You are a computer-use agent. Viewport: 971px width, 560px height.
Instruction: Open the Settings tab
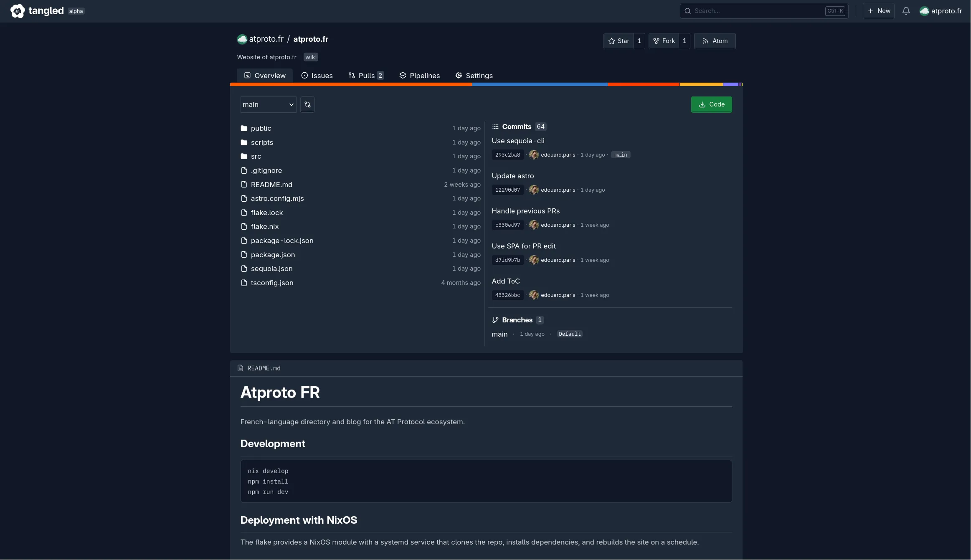[x=474, y=76]
